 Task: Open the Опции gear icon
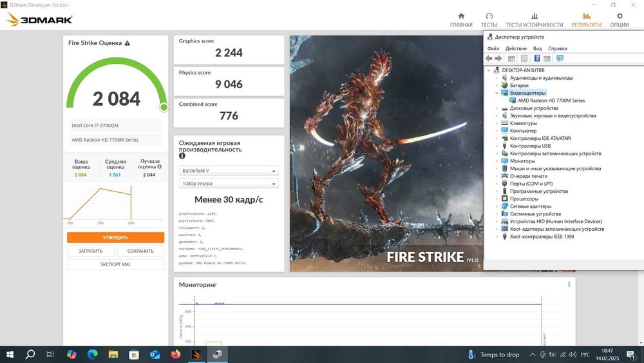click(x=620, y=16)
